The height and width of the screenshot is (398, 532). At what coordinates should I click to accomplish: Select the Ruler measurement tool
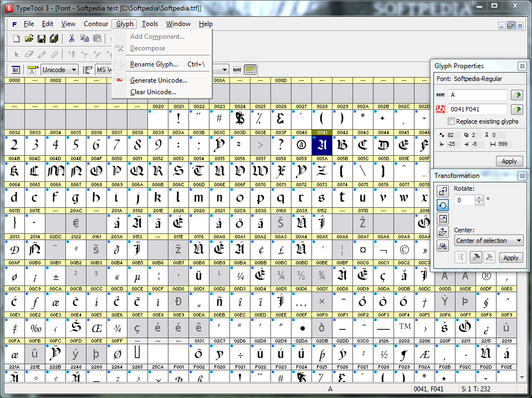54,54
